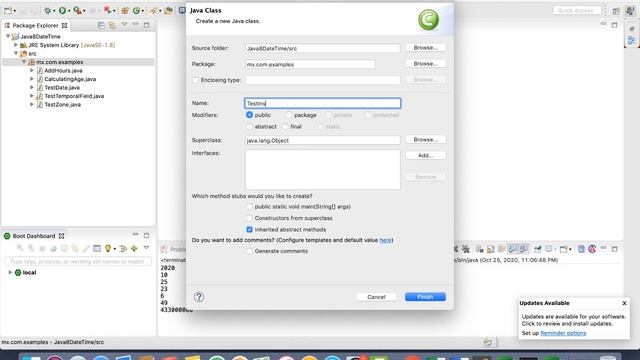The height and width of the screenshot is (360, 640).
Task: Expand the TestZone.java tree node
Action: click(x=32, y=104)
